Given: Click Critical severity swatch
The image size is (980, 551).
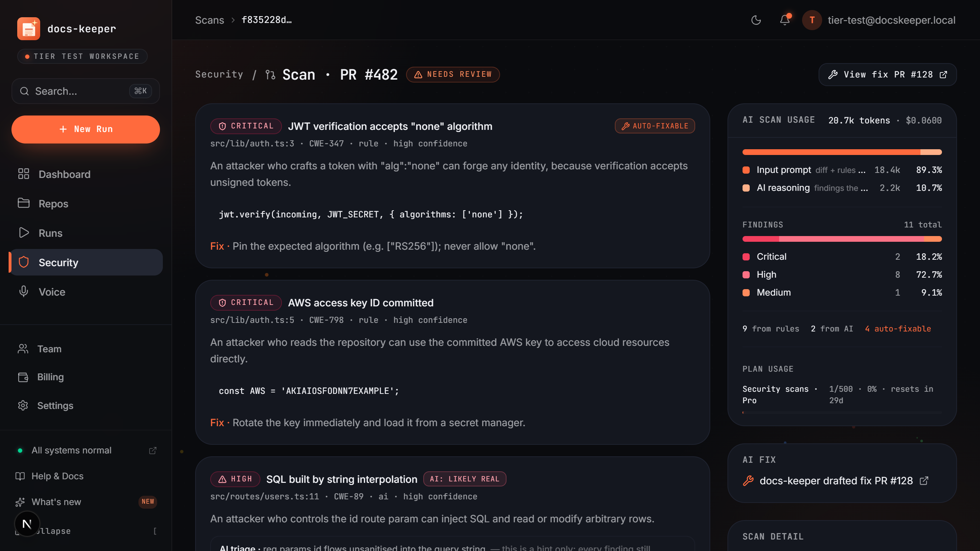Looking at the screenshot, I should pyautogui.click(x=746, y=257).
